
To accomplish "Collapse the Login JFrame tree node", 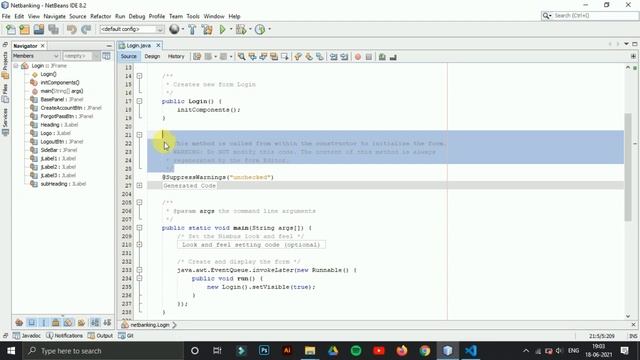I will [x=16, y=66].
